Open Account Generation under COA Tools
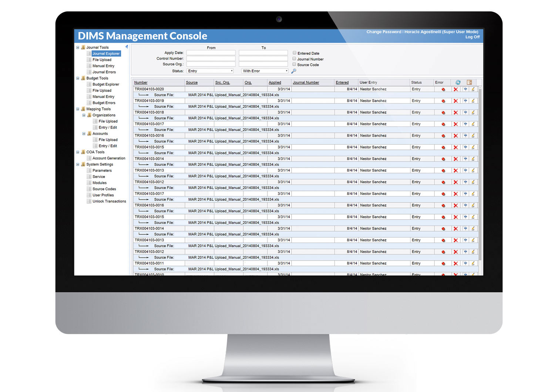 click(x=109, y=158)
